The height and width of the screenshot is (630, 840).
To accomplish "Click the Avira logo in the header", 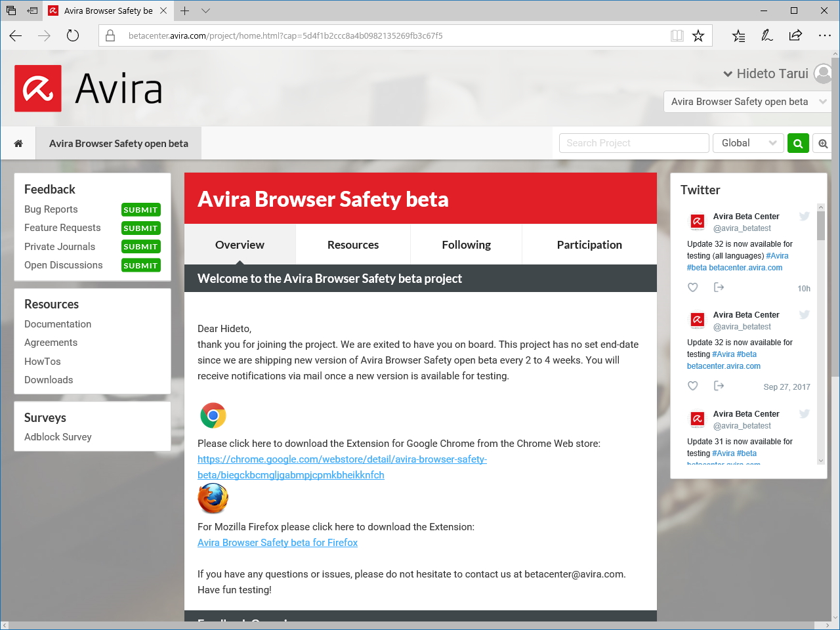I will click(38, 87).
